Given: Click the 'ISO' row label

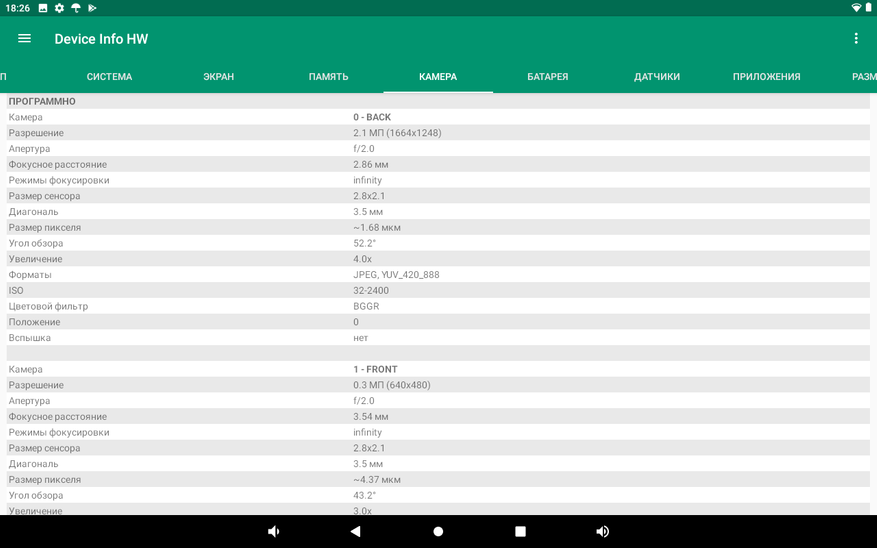Looking at the screenshot, I should pyautogui.click(x=16, y=290).
